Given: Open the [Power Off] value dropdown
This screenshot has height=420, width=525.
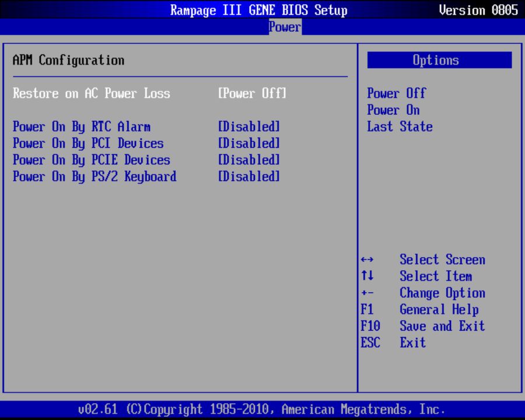Looking at the screenshot, I should pos(252,93).
